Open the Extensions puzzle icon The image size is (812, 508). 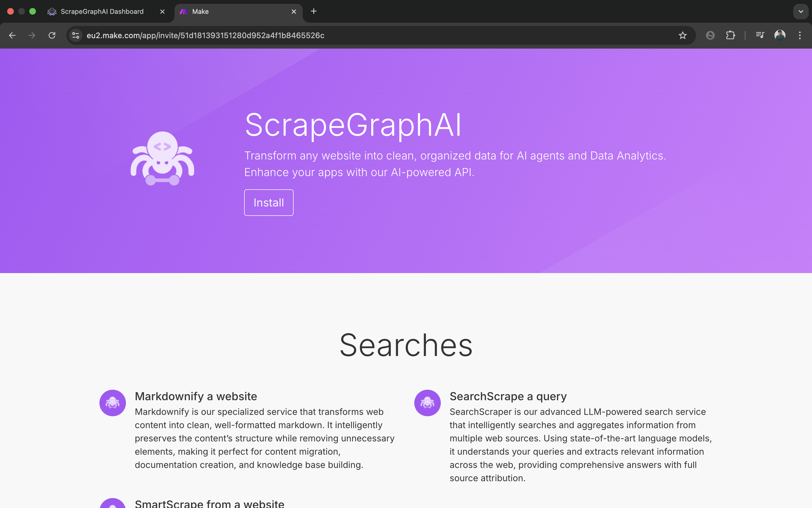point(731,35)
